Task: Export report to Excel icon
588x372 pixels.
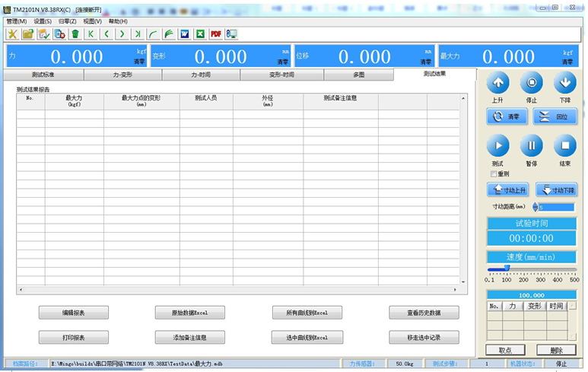Action: (200, 34)
